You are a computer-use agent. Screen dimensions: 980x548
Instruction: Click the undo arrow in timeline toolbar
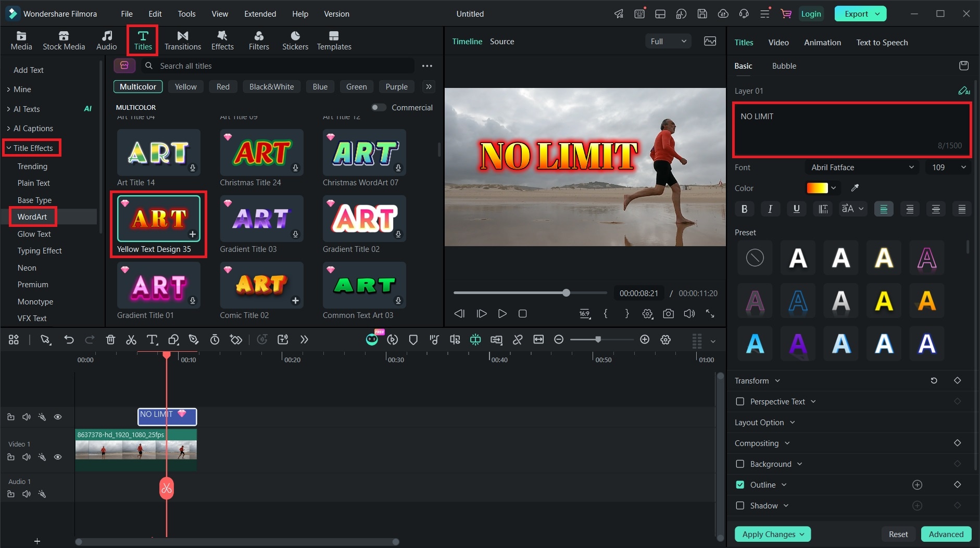[69, 340]
